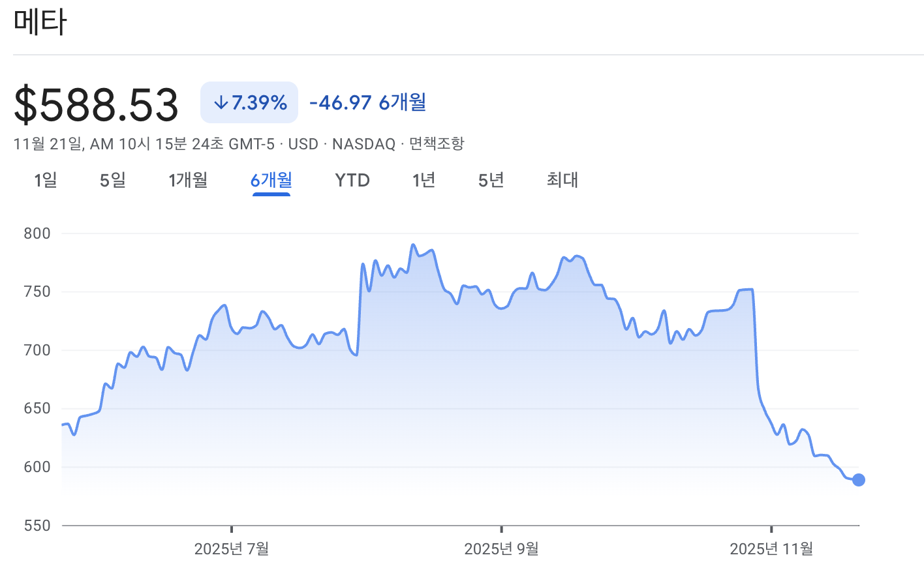Click the 2025년 11월 axis label
Image resolution: width=924 pixels, height=583 pixels.
(771, 549)
